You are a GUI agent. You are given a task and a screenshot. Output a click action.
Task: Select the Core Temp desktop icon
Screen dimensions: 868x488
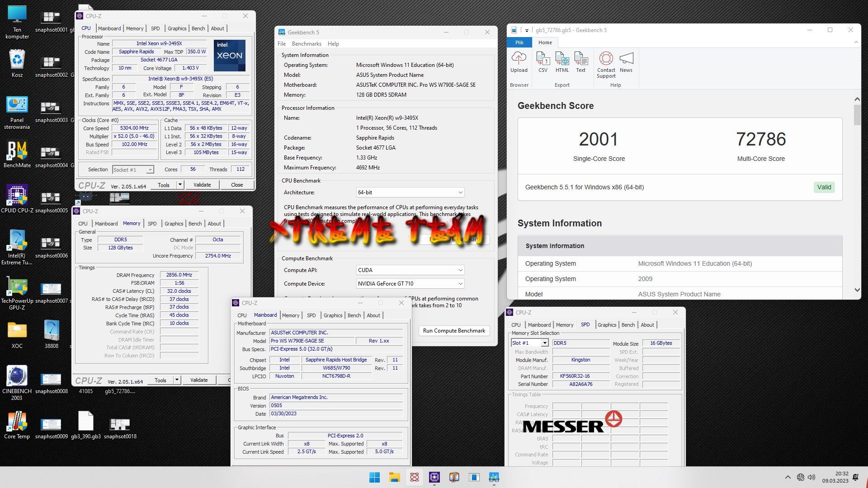point(17,426)
